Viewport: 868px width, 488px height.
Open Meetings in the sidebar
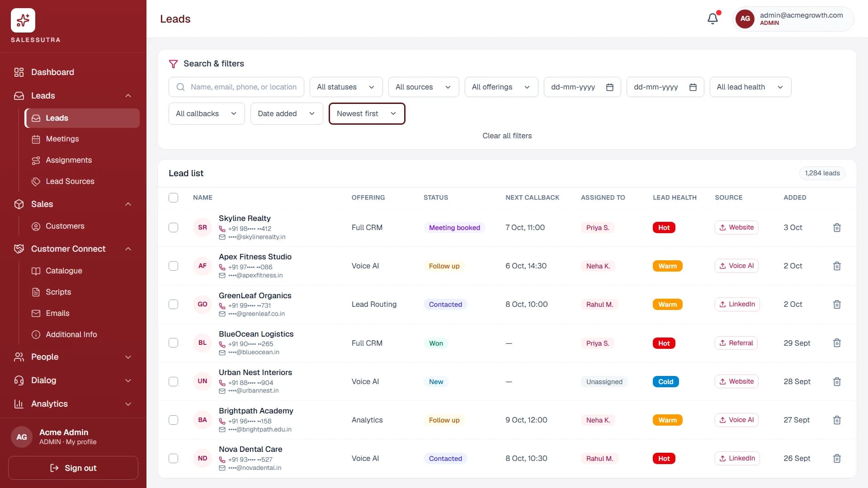(x=82, y=139)
